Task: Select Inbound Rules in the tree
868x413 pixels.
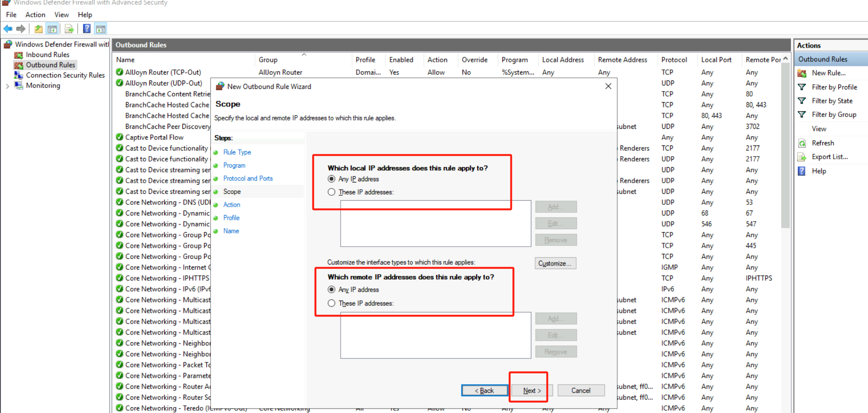Action: point(48,55)
